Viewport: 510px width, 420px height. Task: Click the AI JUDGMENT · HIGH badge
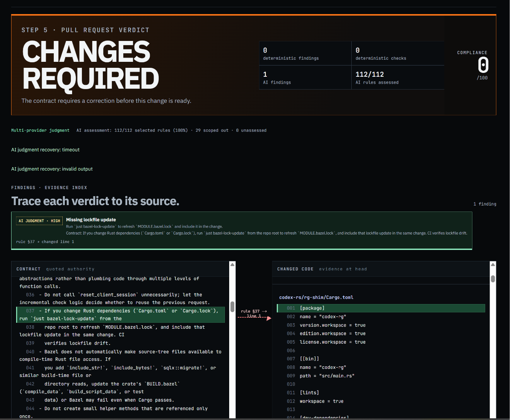click(x=39, y=221)
